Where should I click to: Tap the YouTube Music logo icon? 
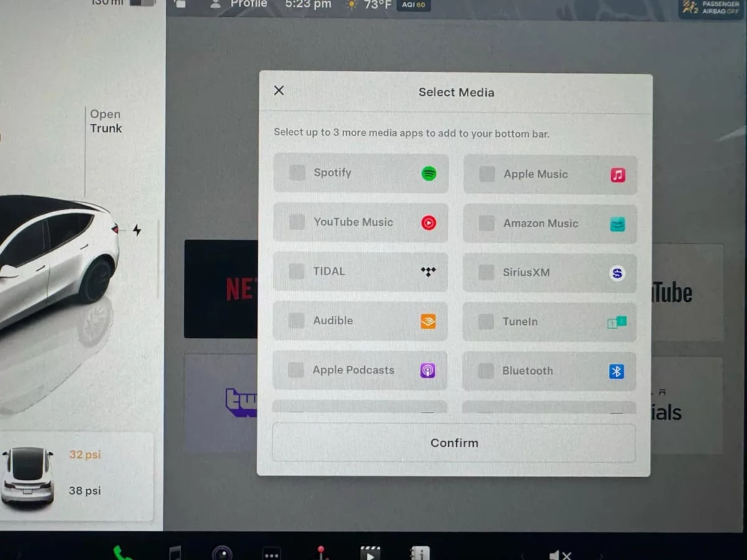click(x=429, y=223)
